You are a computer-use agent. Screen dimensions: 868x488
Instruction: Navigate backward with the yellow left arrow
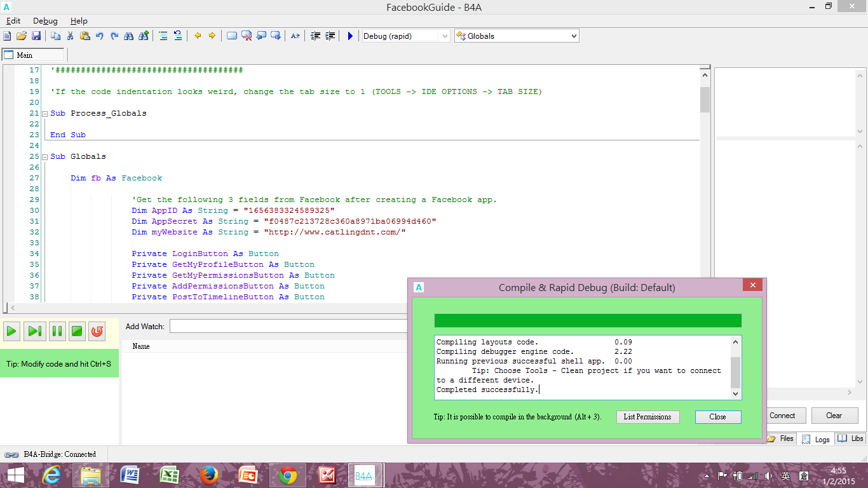(x=198, y=36)
